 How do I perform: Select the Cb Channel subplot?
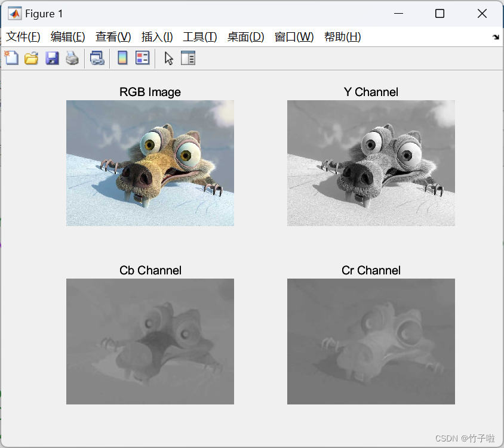click(x=150, y=341)
